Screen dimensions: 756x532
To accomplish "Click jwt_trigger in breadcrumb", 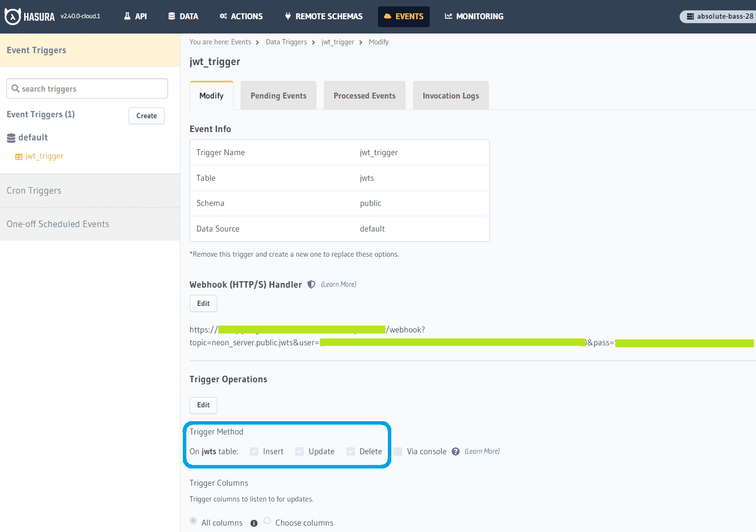I will tap(338, 42).
